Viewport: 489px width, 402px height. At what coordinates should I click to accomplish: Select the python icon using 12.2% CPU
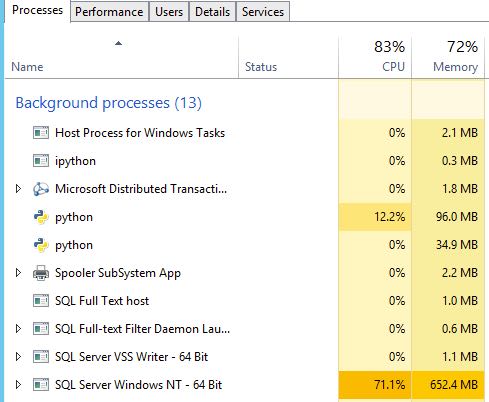pyautogui.click(x=41, y=217)
